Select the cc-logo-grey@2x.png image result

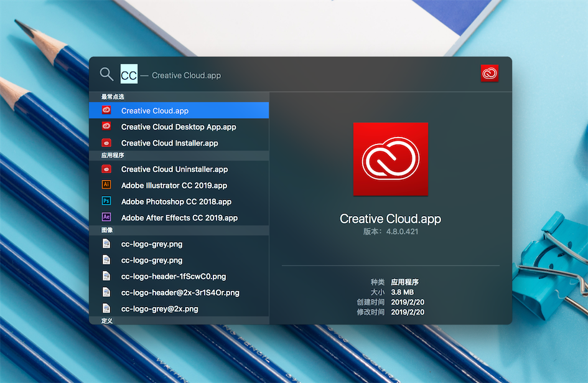tap(179, 309)
